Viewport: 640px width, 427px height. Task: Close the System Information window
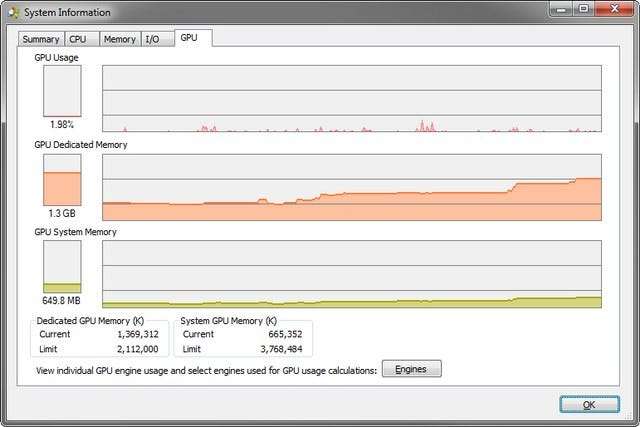614,9
